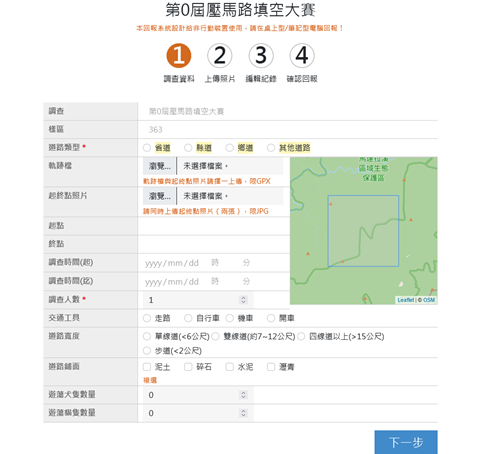
Task: Select 自行車 transport radio
Action: pos(188,318)
